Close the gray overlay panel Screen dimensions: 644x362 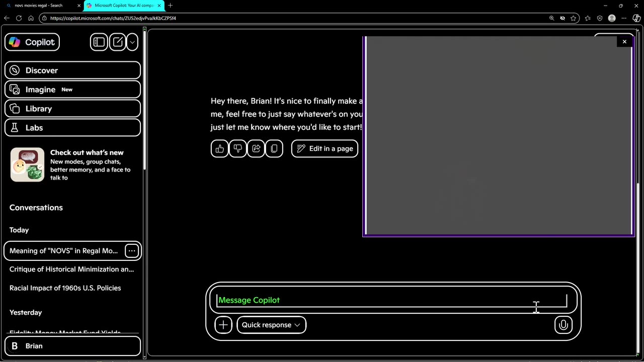624,42
